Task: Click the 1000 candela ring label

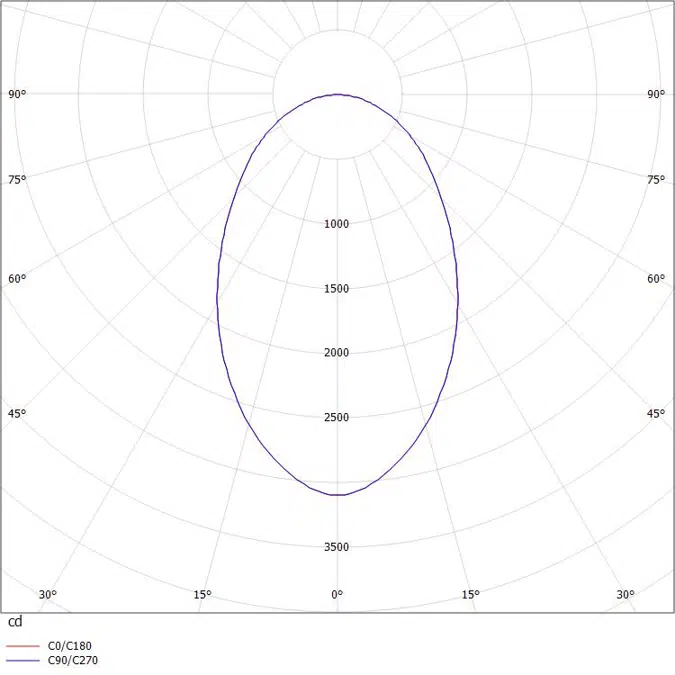Action: [x=337, y=224]
